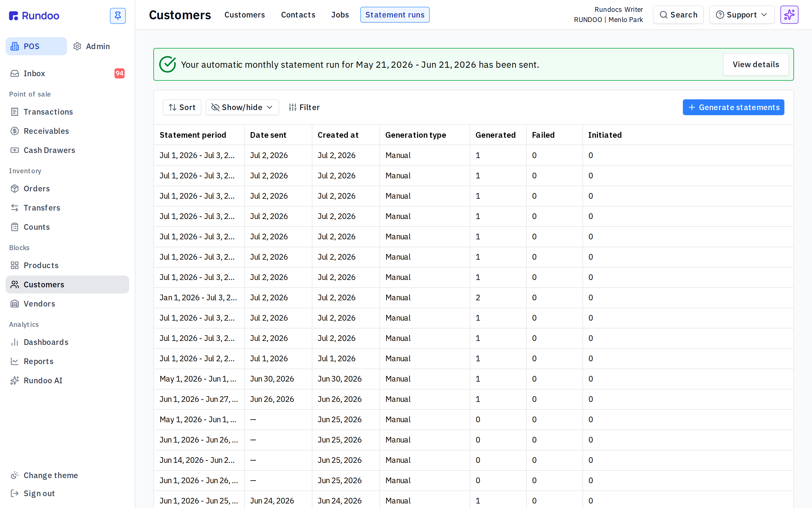Image resolution: width=812 pixels, height=508 pixels.
Task: Click the Change theme icon
Action: coord(14,475)
